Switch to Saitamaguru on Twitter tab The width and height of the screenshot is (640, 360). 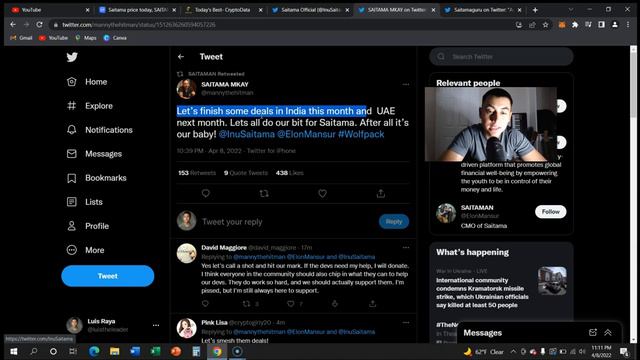(x=483, y=10)
